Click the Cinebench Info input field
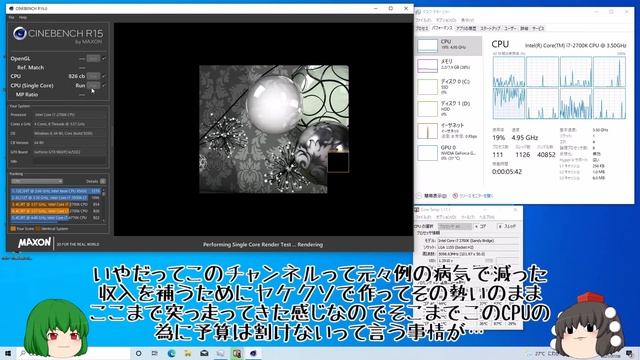Viewport: 640px width, 360px height. (x=69, y=161)
